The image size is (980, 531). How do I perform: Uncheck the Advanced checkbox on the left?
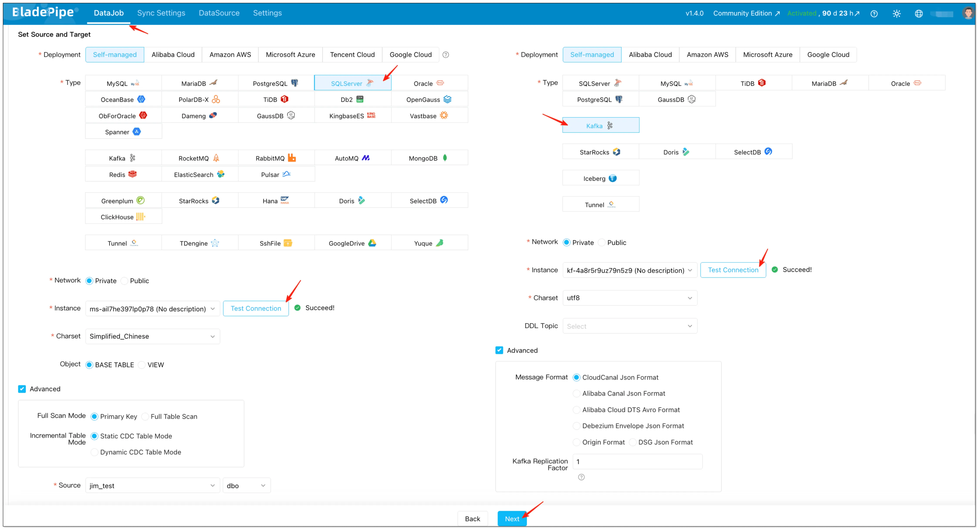(22, 389)
